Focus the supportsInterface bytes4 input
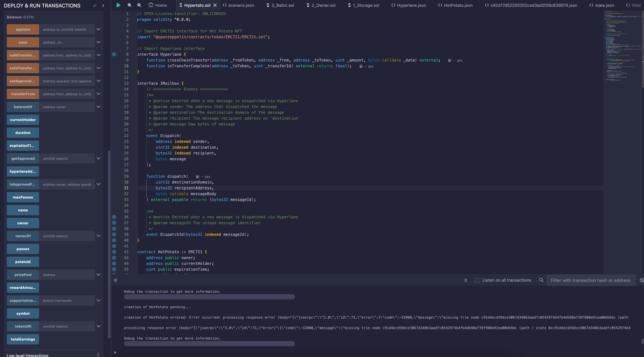The height and width of the screenshot is (357, 644). click(67, 301)
